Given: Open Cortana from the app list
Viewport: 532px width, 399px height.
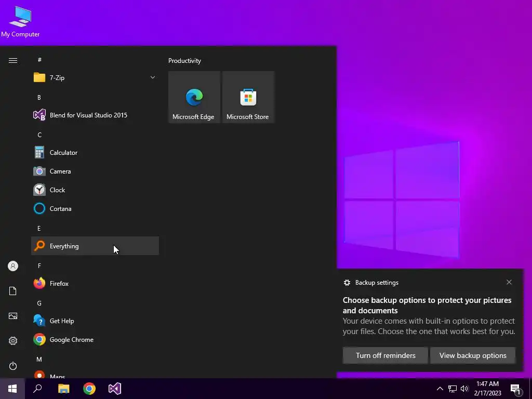Looking at the screenshot, I should click(x=95, y=209).
